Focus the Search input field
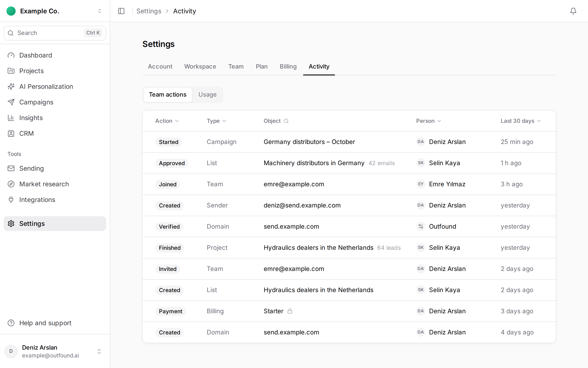Viewport: 588px width, 368px height. click(x=55, y=33)
